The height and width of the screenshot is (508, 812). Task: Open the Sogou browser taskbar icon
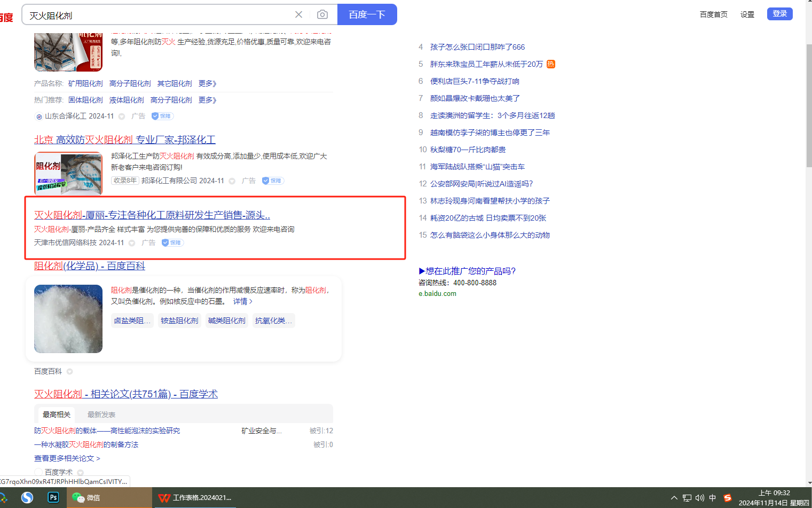coord(27,497)
